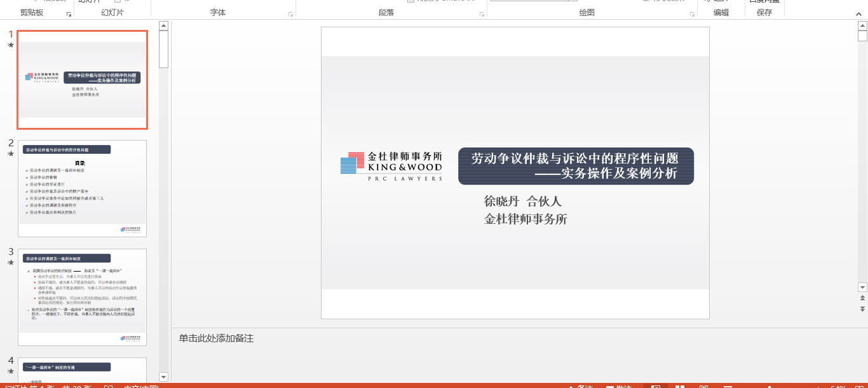
Task: Click the slide panel scroll-up arrow
Action: [163, 25]
